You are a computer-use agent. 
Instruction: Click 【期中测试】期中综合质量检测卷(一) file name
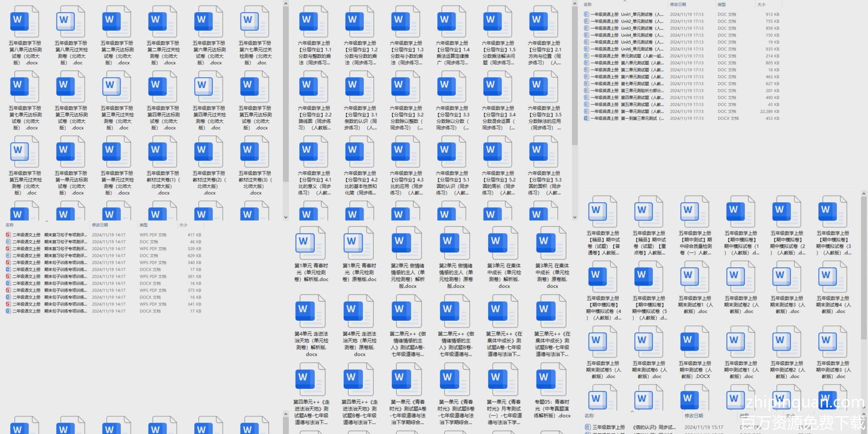[x=695, y=243]
